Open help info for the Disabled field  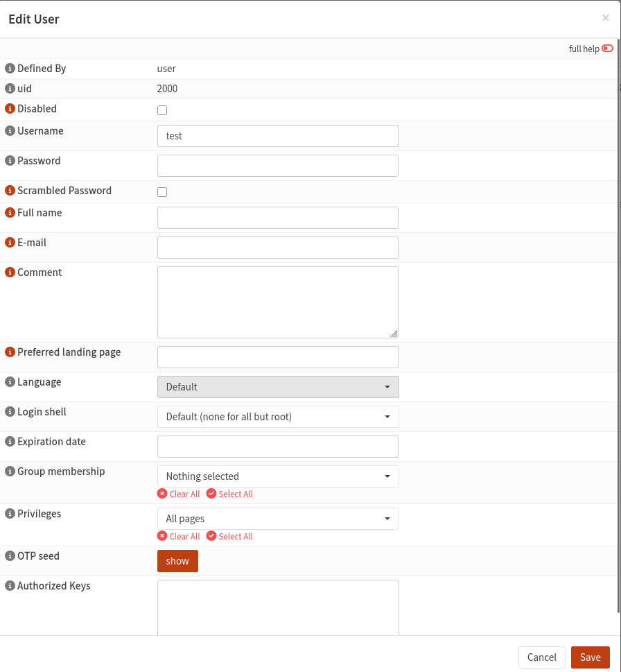(9, 109)
